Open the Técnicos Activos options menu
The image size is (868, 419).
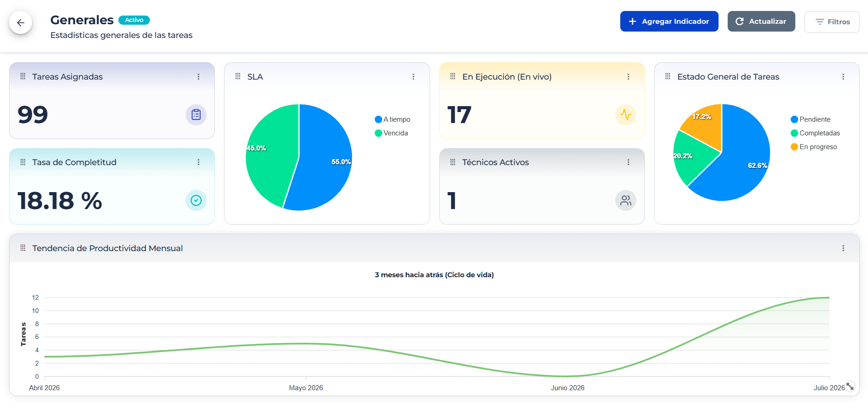(628, 162)
